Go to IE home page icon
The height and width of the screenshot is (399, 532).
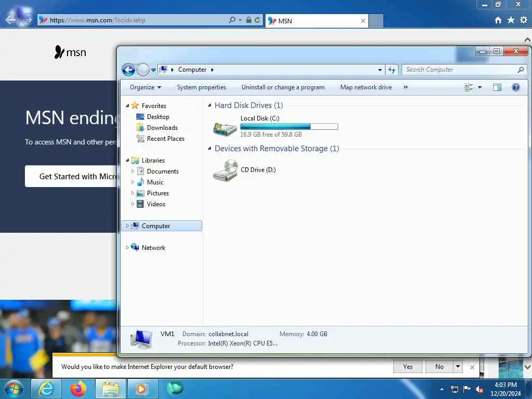coord(498,20)
